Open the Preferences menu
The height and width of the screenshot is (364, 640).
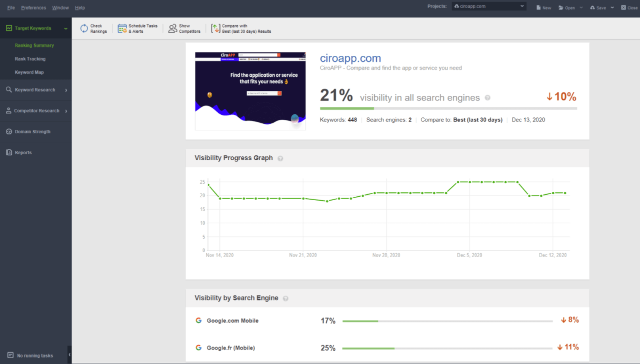33,7
